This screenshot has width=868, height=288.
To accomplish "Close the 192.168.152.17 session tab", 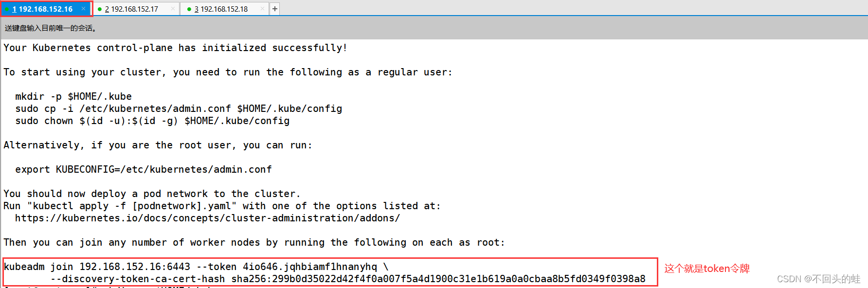I will point(173,9).
